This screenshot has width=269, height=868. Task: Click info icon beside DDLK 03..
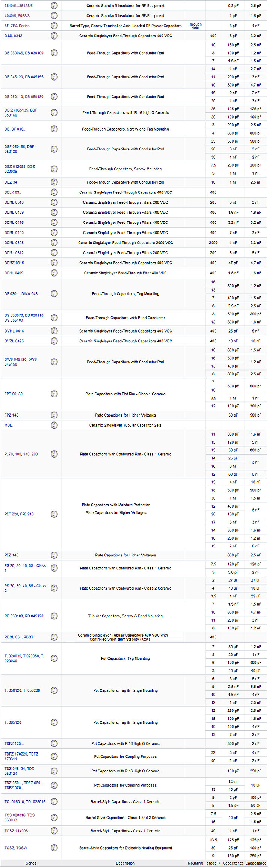[x=54, y=192]
